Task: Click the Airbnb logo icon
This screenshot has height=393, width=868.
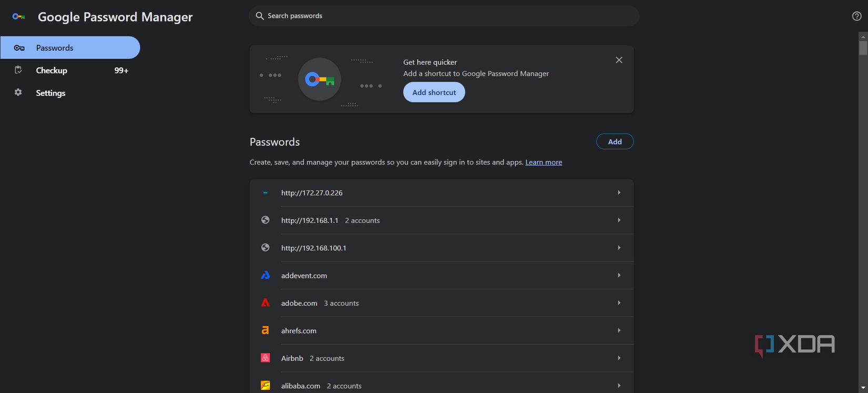Action: point(265,358)
